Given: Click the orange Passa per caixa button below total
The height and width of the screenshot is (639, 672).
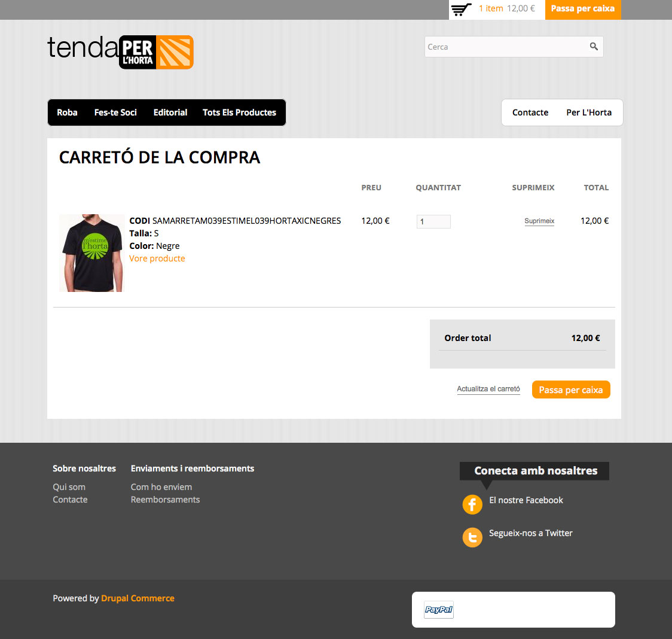Looking at the screenshot, I should tap(571, 390).
